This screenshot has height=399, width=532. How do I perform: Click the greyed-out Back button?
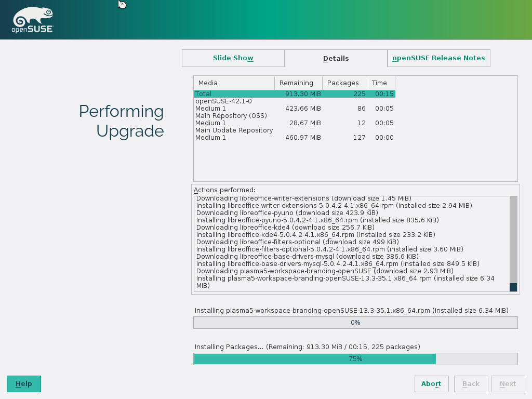tap(471, 384)
